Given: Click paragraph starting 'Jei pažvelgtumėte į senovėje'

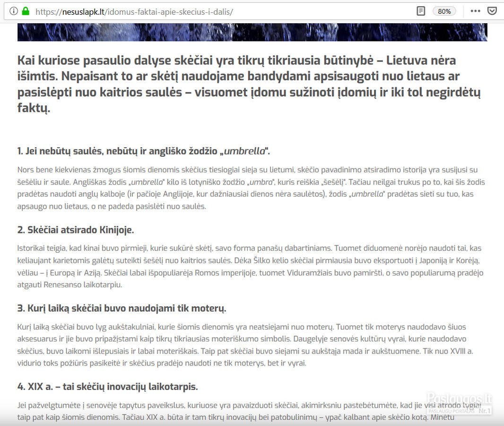Looking at the screenshot, I should pyautogui.click(x=250, y=411).
